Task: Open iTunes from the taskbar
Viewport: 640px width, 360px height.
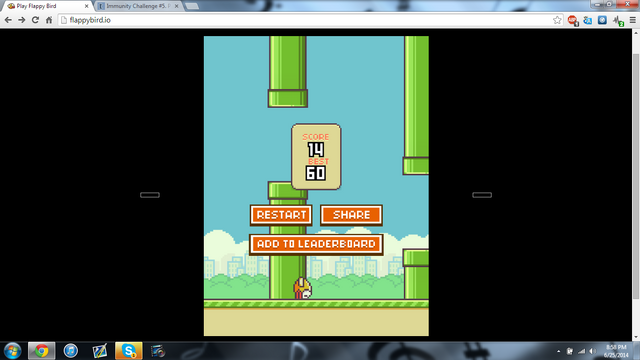Action: (x=71, y=351)
